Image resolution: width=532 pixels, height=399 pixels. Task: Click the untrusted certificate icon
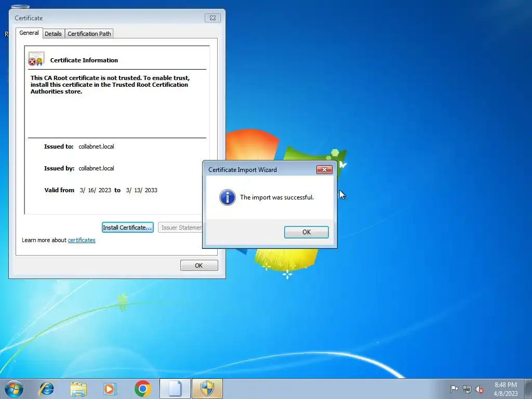[x=36, y=59]
